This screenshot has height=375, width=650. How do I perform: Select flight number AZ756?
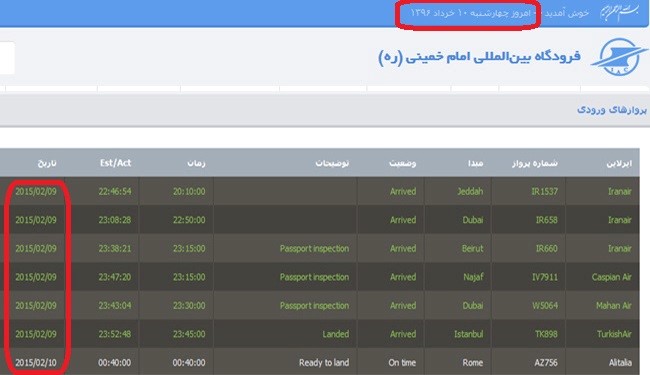tap(546, 363)
